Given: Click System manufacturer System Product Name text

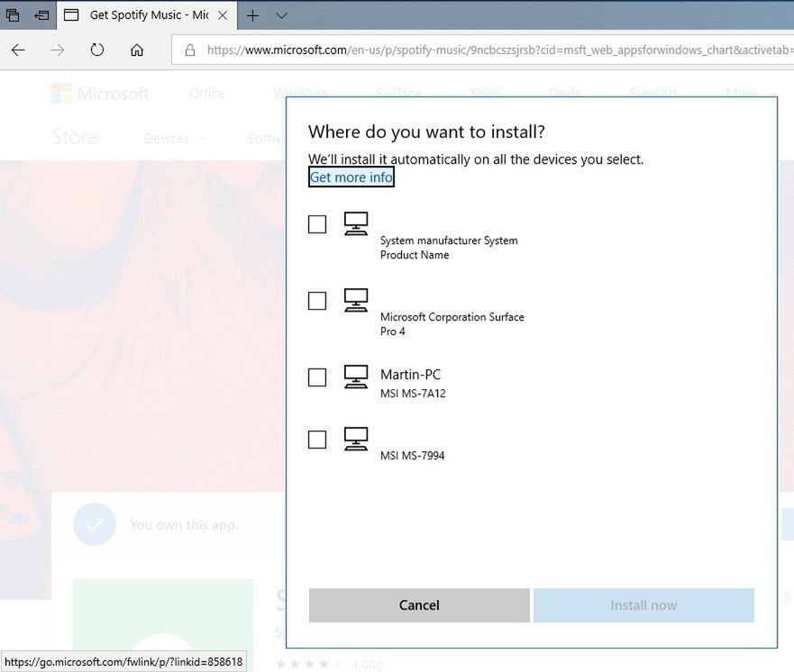Looking at the screenshot, I should 449,248.
